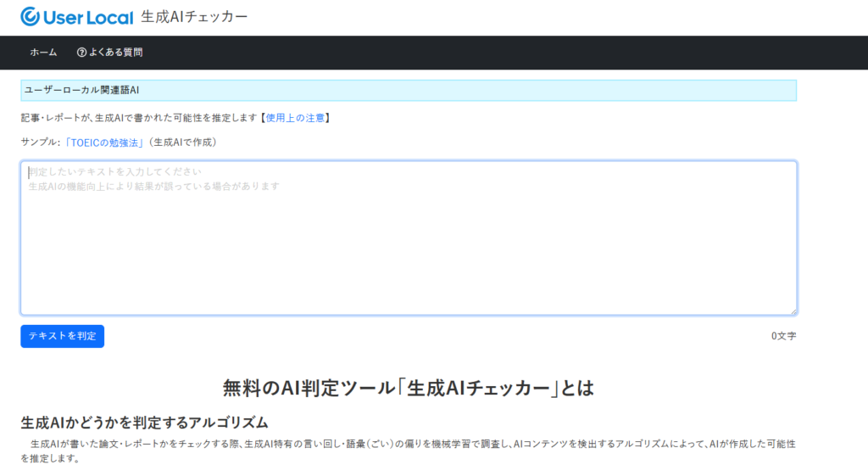Screen dimensions: 868x476
Task: Click the 生成AIチェッカー site title
Action: (194, 17)
